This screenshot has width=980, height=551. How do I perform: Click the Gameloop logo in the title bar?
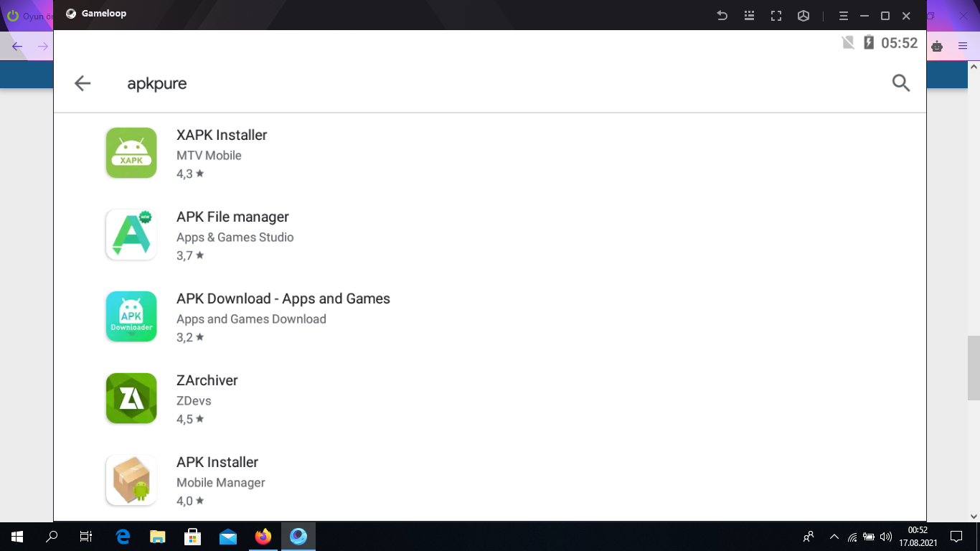point(71,14)
